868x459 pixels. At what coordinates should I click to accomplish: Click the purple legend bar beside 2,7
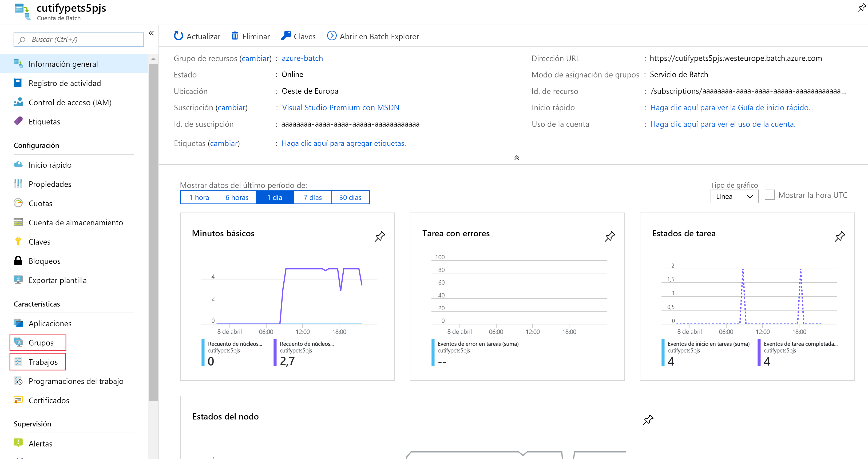coord(275,352)
